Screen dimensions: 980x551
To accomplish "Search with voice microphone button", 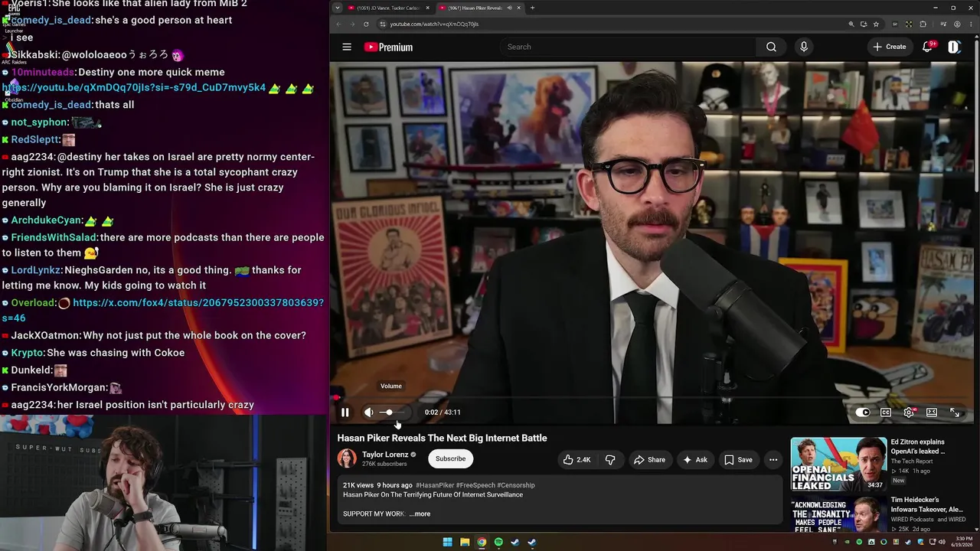I will point(803,47).
